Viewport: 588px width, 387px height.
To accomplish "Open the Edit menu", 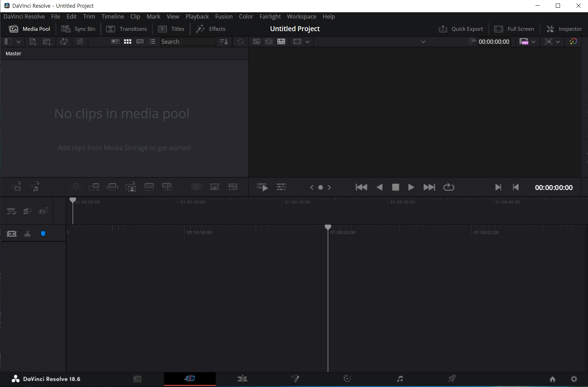I will 71,16.
